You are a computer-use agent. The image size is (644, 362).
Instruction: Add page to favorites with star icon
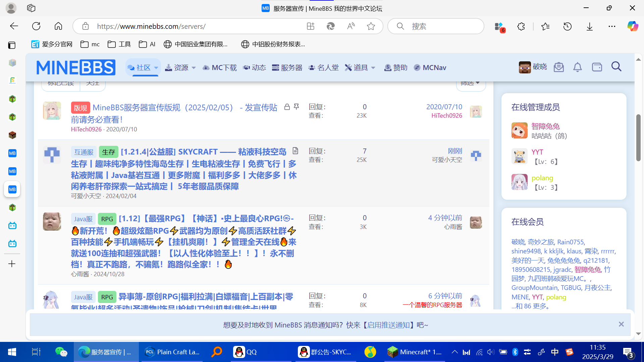pos(371,26)
